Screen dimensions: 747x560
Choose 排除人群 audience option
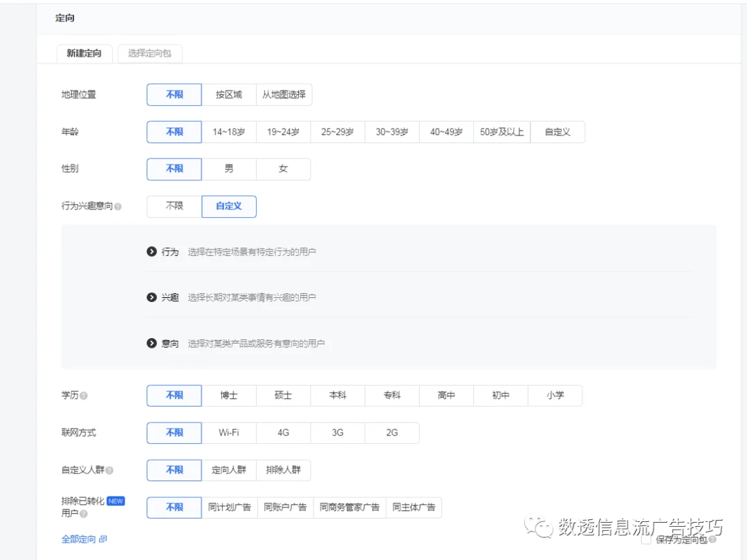click(x=283, y=470)
